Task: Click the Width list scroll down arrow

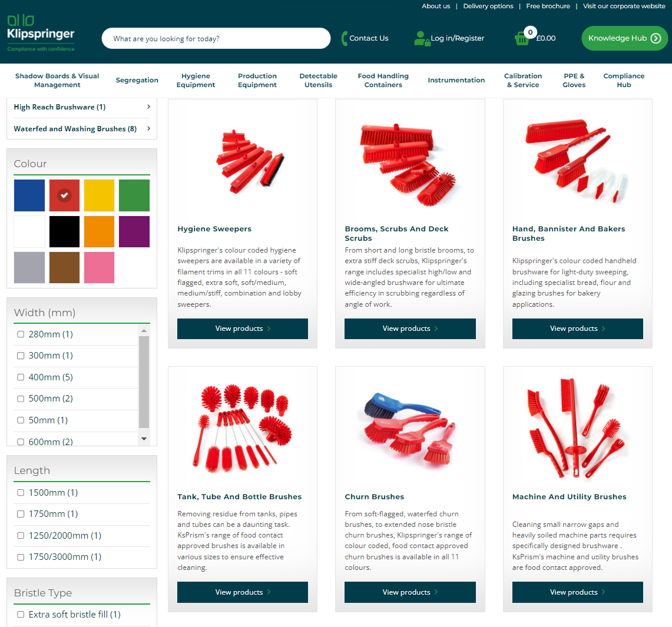Action: coord(144,439)
